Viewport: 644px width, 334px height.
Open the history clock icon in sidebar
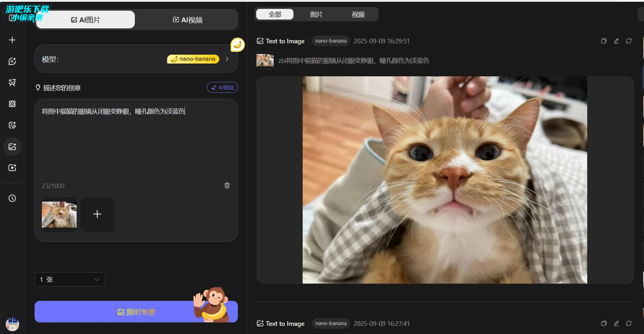(x=12, y=198)
